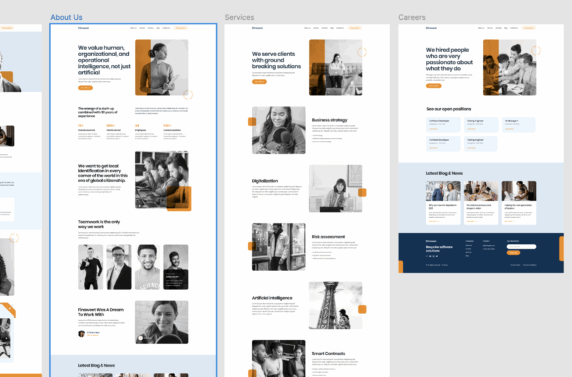
Task: Select the Services frame label
Action: click(x=239, y=17)
